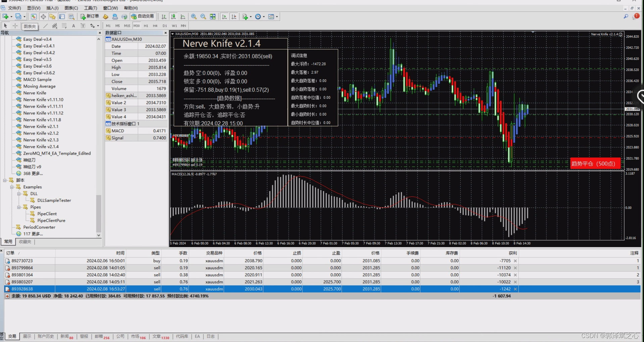Close the 导航 navigator panel
The height and width of the screenshot is (342, 644).
[100, 33]
